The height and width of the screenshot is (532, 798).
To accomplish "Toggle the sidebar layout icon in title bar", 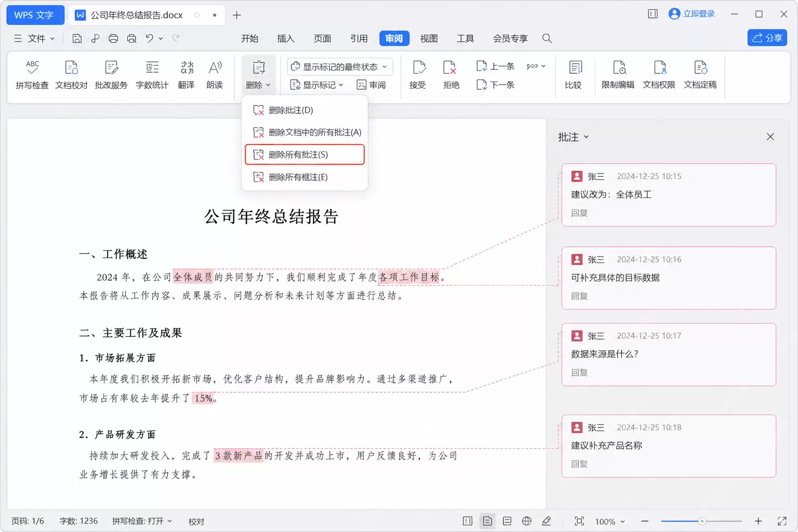I will (653, 14).
